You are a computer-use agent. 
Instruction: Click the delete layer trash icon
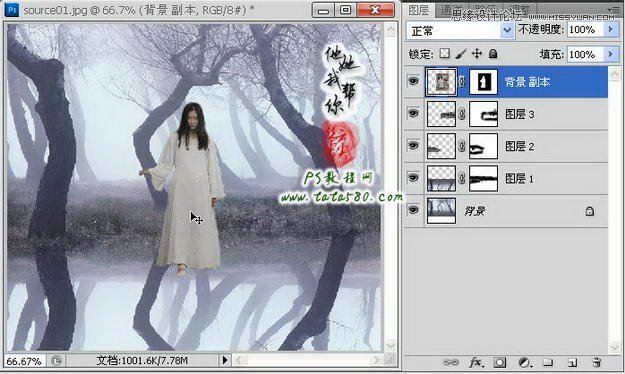(596, 362)
